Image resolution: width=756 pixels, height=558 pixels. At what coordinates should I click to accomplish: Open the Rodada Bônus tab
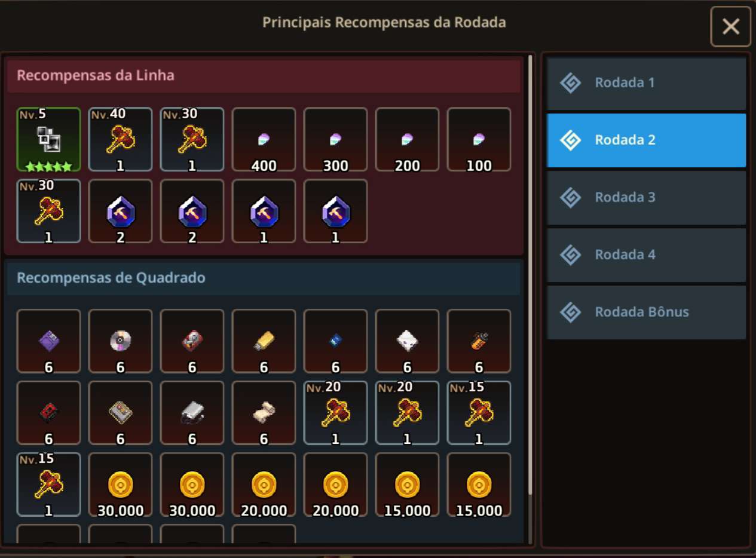point(646,312)
